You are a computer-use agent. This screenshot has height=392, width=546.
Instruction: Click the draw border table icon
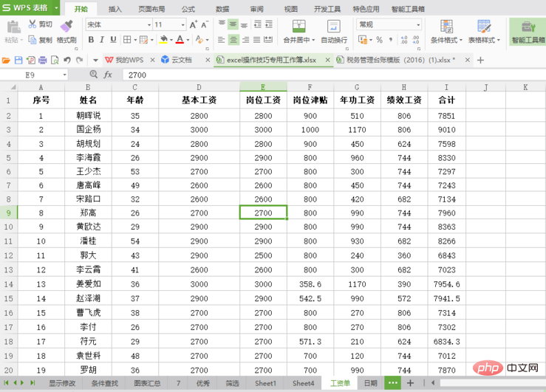tap(143, 40)
